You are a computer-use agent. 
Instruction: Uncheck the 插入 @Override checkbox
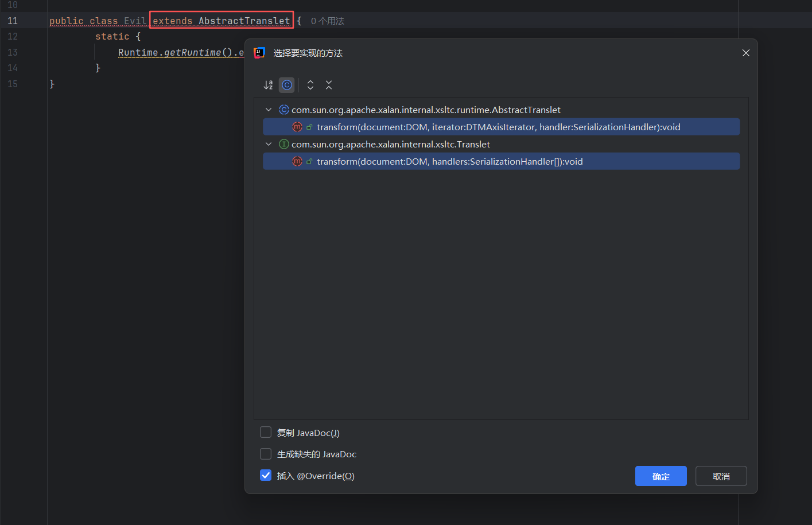pos(266,475)
